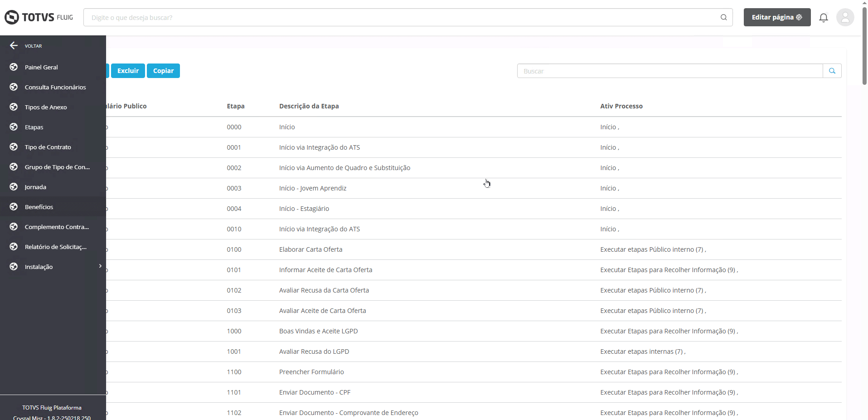Click the globe icon beside Jornada

14,186
